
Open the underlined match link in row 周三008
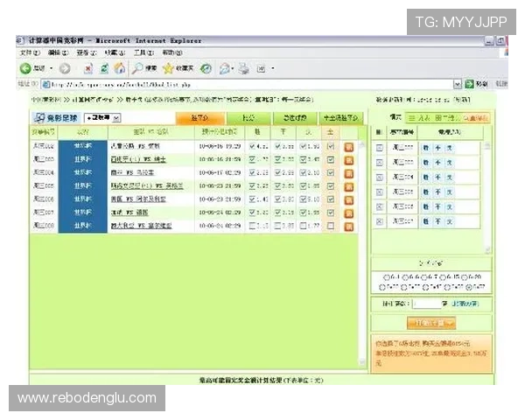[x=141, y=226]
